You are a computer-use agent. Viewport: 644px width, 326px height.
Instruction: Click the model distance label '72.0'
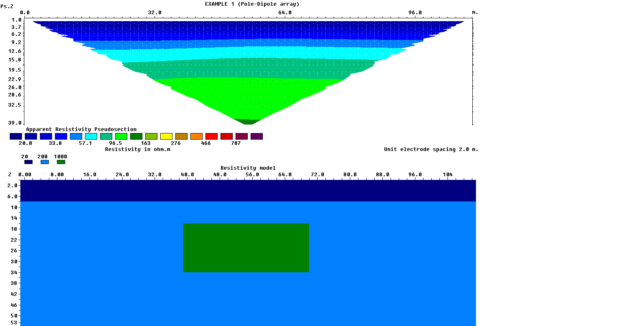click(317, 175)
